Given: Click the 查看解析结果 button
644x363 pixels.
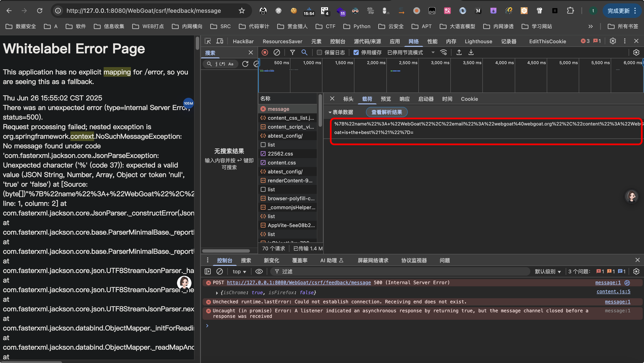Looking at the screenshot, I should [x=386, y=112].
